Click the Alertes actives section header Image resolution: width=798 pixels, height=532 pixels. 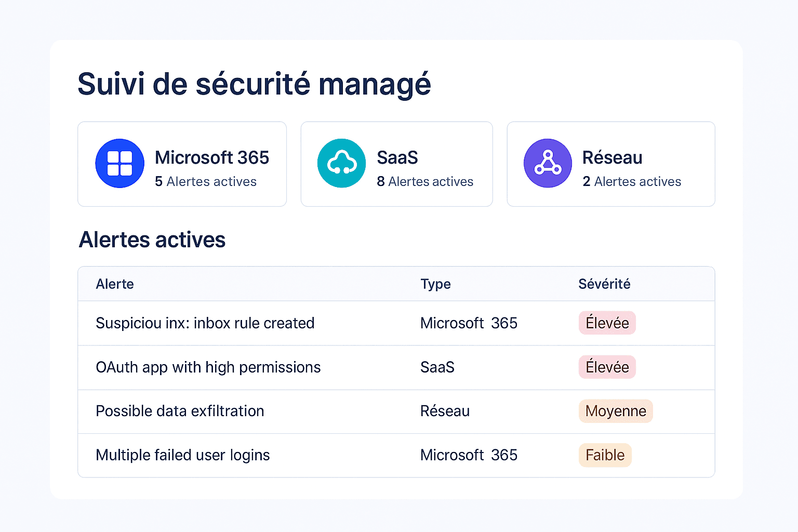point(152,240)
